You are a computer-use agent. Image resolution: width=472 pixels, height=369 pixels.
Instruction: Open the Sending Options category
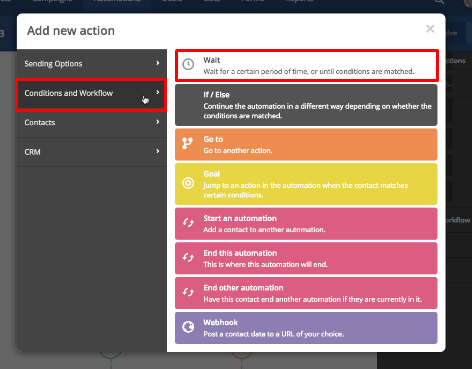point(92,64)
